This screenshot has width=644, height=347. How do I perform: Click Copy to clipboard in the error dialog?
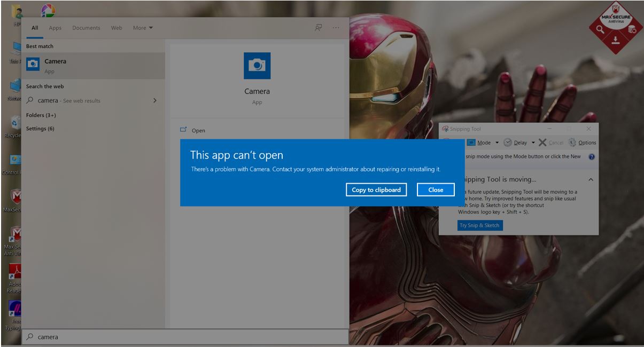(x=376, y=190)
